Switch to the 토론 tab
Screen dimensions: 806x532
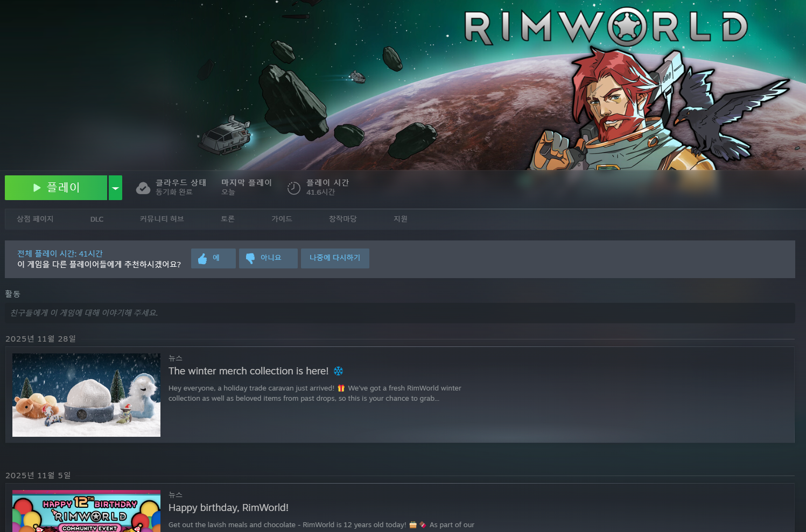228,219
